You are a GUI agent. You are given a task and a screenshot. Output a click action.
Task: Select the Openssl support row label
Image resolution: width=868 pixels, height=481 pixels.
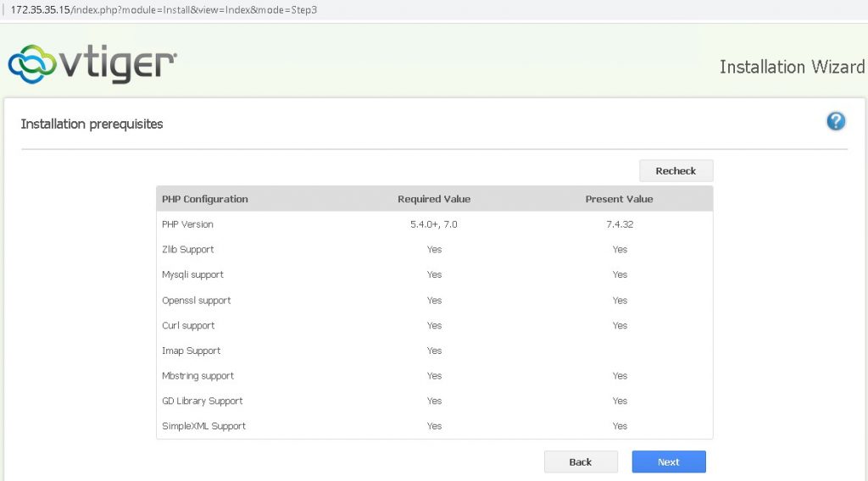pos(196,300)
